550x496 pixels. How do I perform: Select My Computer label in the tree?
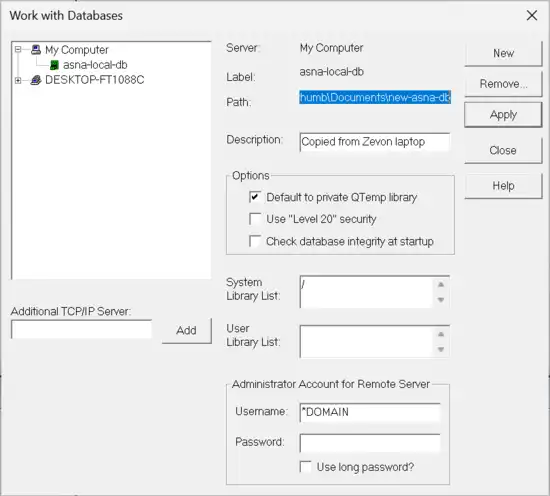(x=77, y=50)
